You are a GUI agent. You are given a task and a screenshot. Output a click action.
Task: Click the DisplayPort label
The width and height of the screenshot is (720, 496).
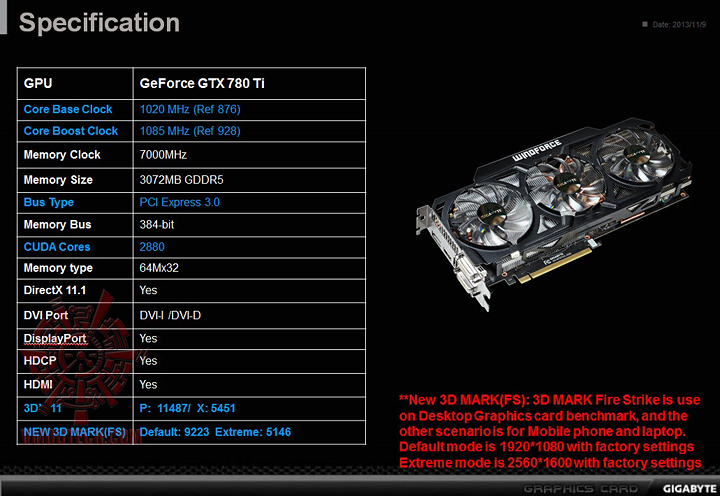pos(55,338)
